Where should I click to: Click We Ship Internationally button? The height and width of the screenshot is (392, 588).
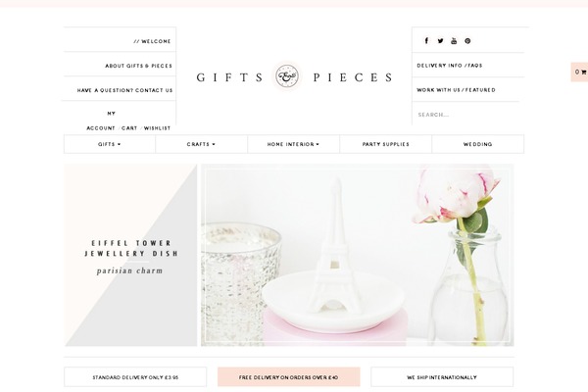pos(442,377)
